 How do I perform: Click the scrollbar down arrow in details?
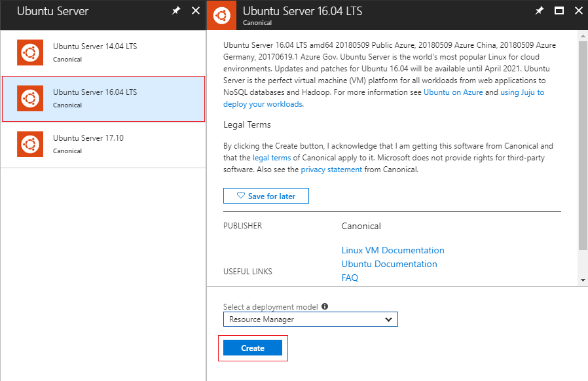pos(583,280)
